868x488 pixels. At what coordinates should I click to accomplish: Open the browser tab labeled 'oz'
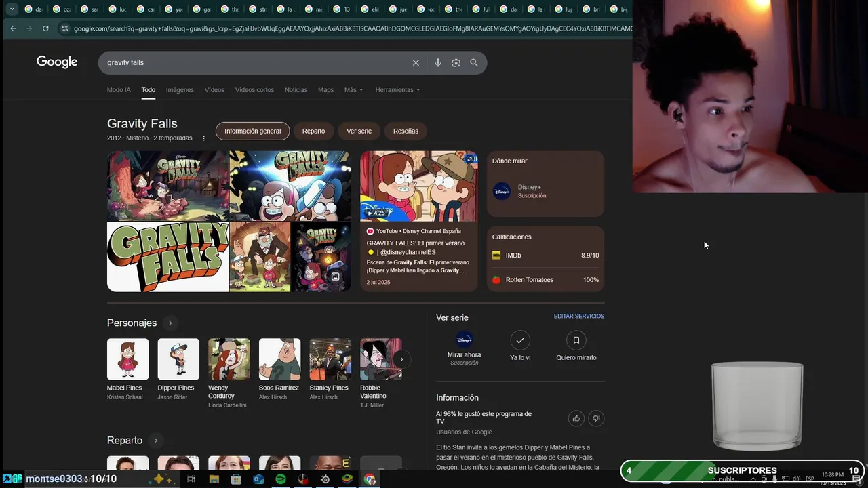point(62,9)
